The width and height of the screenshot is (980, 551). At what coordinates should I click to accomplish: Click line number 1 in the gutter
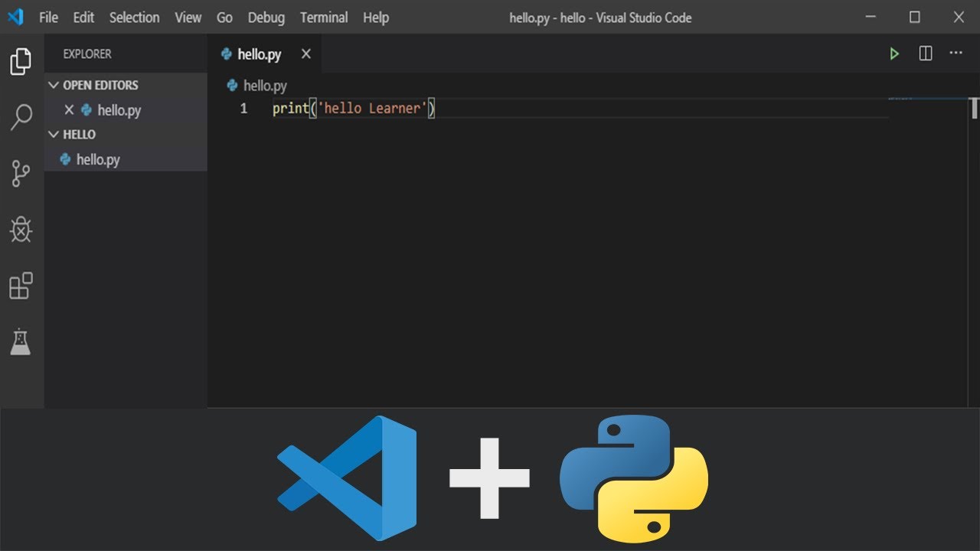pyautogui.click(x=243, y=109)
